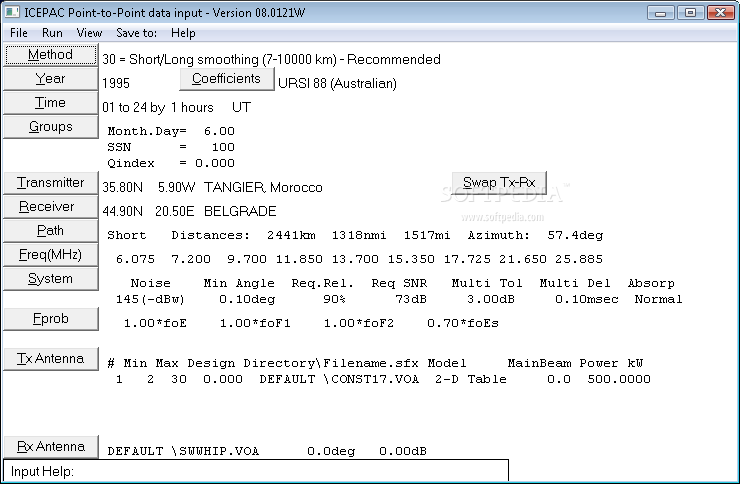Open the 'Save to:' menu

[136, 33]
